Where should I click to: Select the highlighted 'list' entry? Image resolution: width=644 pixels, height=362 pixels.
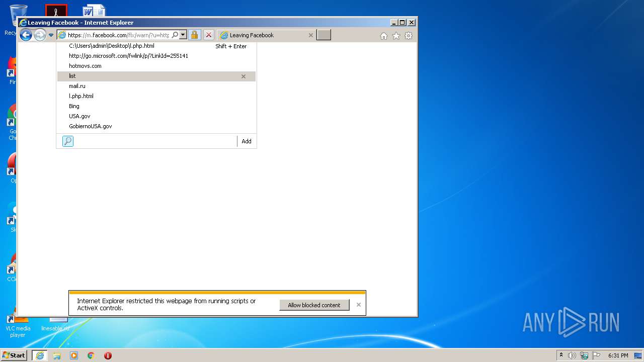point(156,76)
